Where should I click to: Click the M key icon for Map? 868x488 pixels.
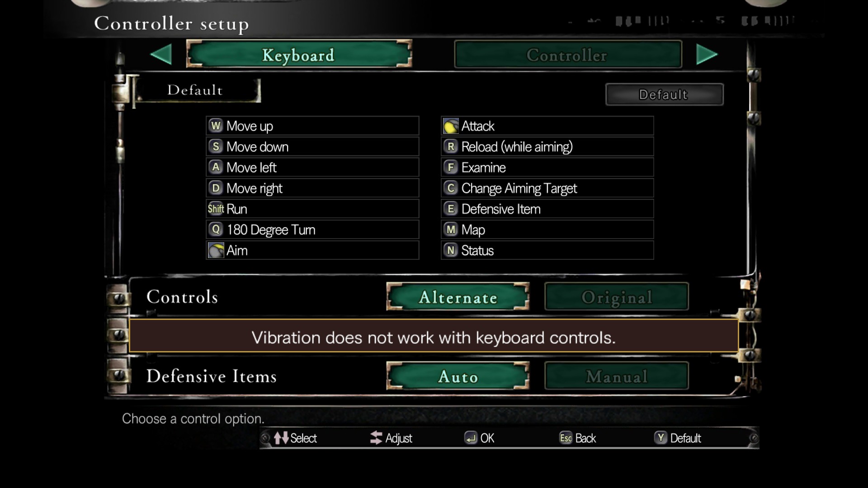pos(451,230)
